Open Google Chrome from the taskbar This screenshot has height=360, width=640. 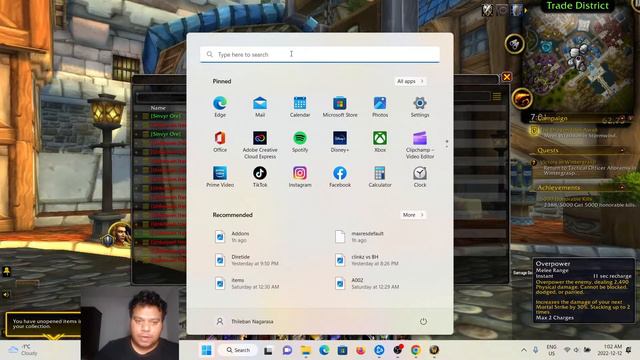pos(416,350)
